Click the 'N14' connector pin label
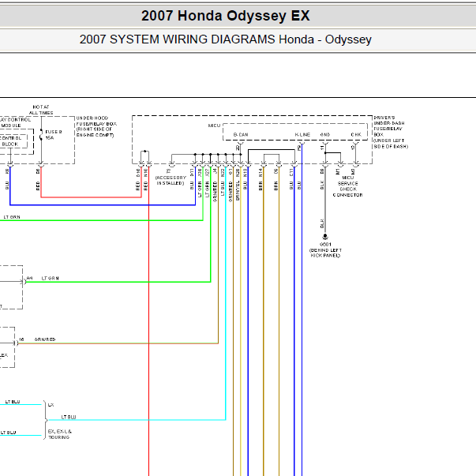The width and height of the screenshot is (476, 476). [x=260, y=173]
